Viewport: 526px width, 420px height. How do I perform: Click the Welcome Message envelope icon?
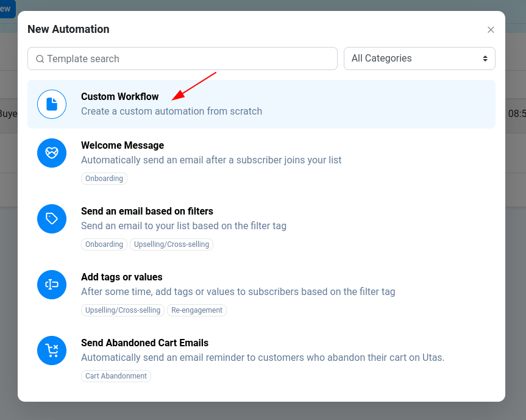(51, 153)
